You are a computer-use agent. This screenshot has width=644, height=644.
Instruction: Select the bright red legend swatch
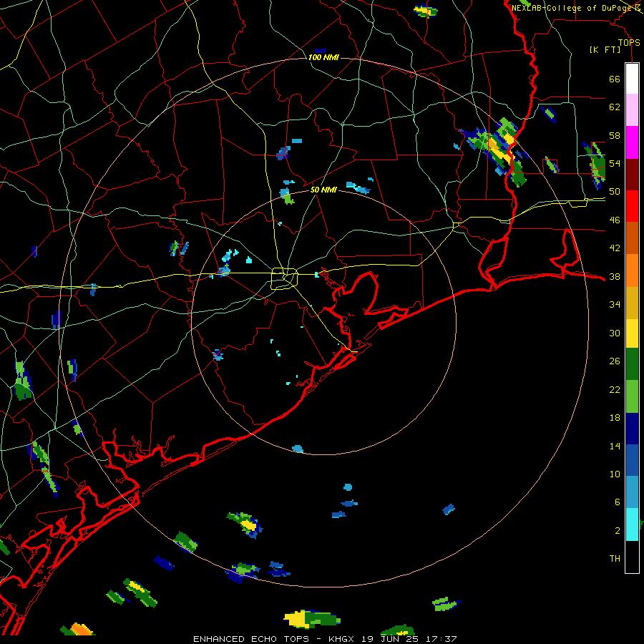tap(632, 206)
